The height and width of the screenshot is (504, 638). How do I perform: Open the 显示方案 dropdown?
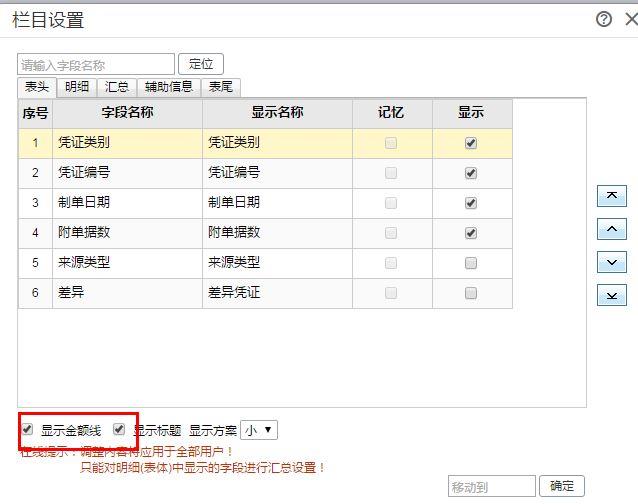(x=259, y=430)
